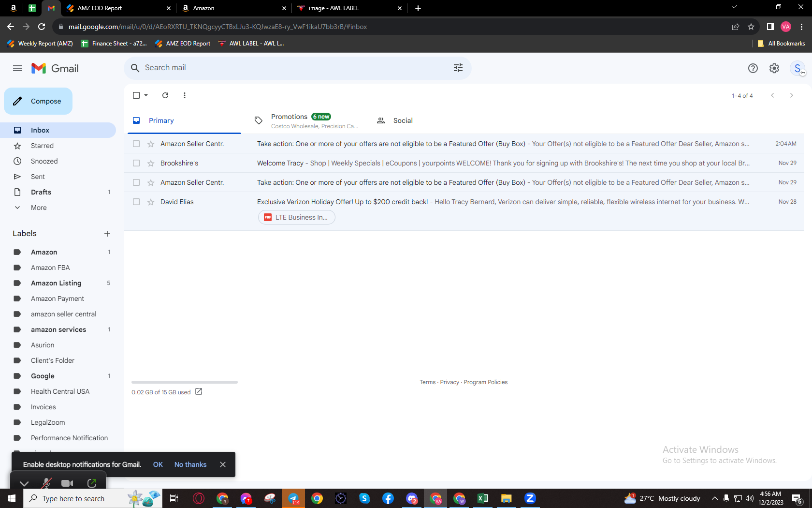This screenshot has height=508, width=812.
Task: Star the 2:04 AM Amazon Seller email
Action: click(151, 144)
